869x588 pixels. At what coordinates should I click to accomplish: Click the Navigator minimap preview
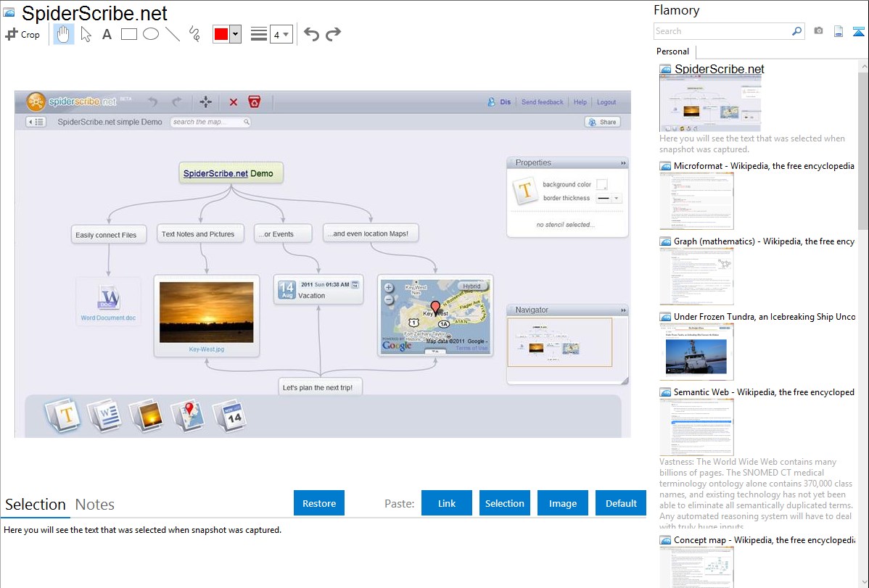[560, 342]
